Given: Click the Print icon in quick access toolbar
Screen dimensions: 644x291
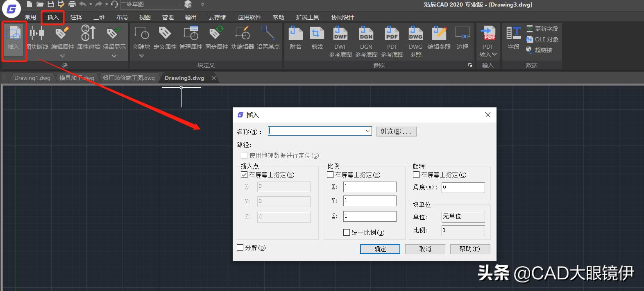Looking at the screenshot, I should click(72, 5).
